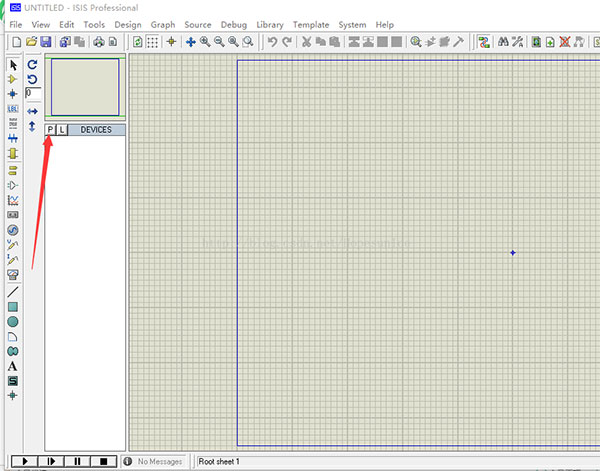
Task: Open the Template menu
Action: point(310,24)
